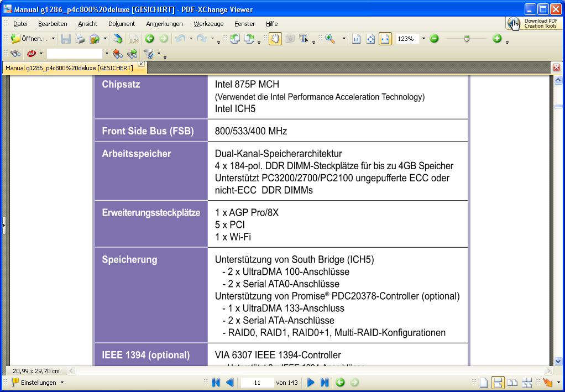This screenshot has width=565, height=392.
Task: Select single page layout icon
Action: 484,382
